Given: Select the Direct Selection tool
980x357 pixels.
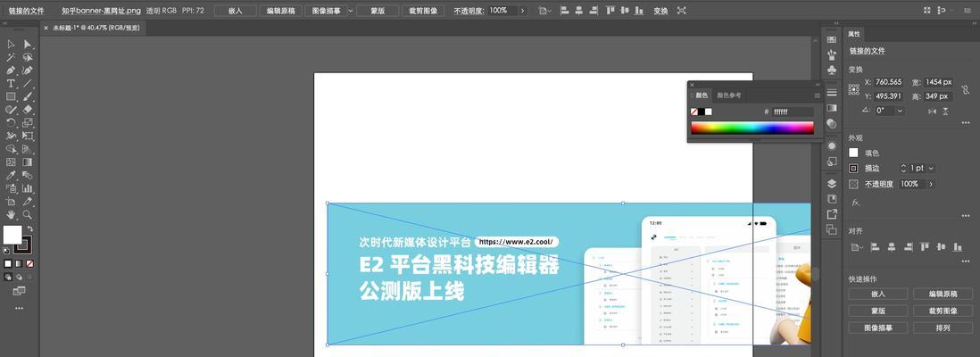Looking at the screenshot, I should pos(28,44).
